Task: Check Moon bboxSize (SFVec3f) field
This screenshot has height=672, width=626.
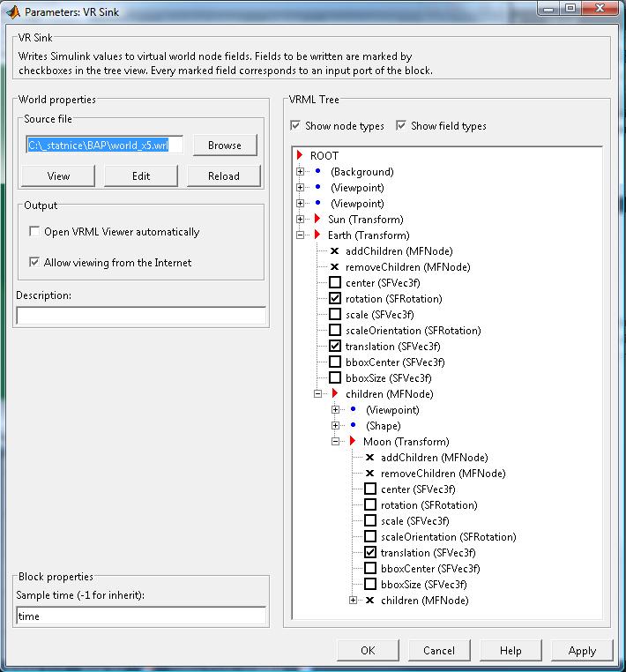Action: click(x=370, y=584)
